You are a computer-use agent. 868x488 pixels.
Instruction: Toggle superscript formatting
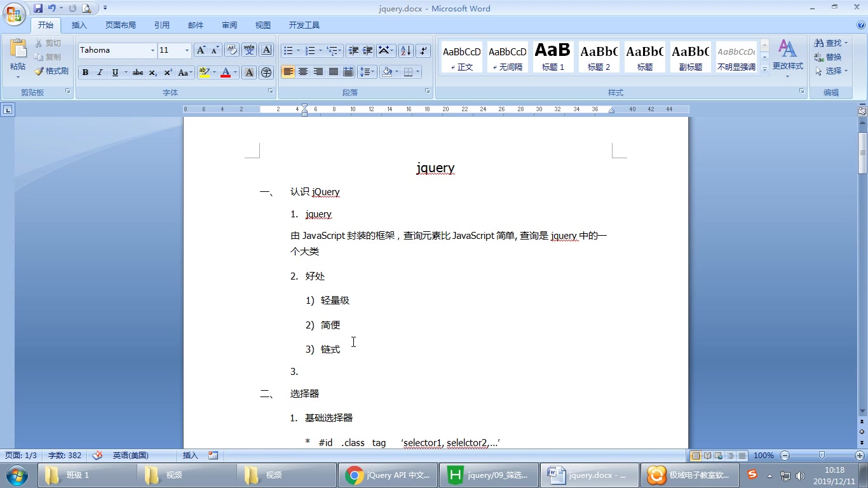[168, 72]
